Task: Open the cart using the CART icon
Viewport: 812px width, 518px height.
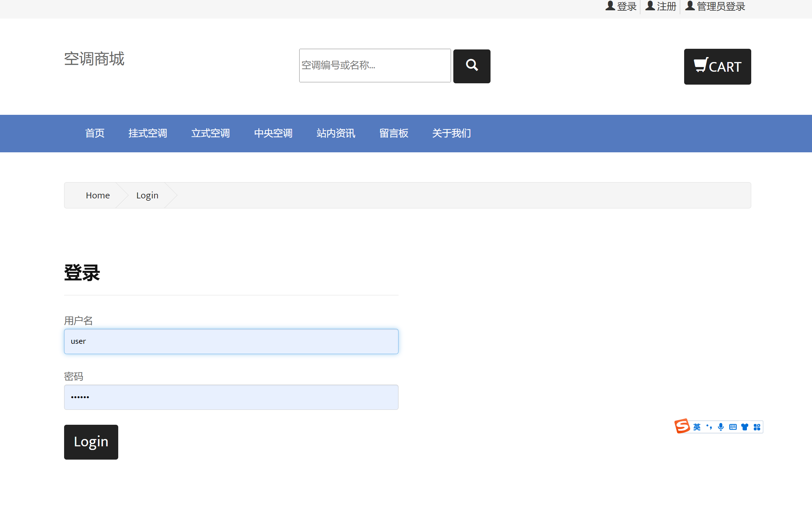Action: tap(701, 65)
